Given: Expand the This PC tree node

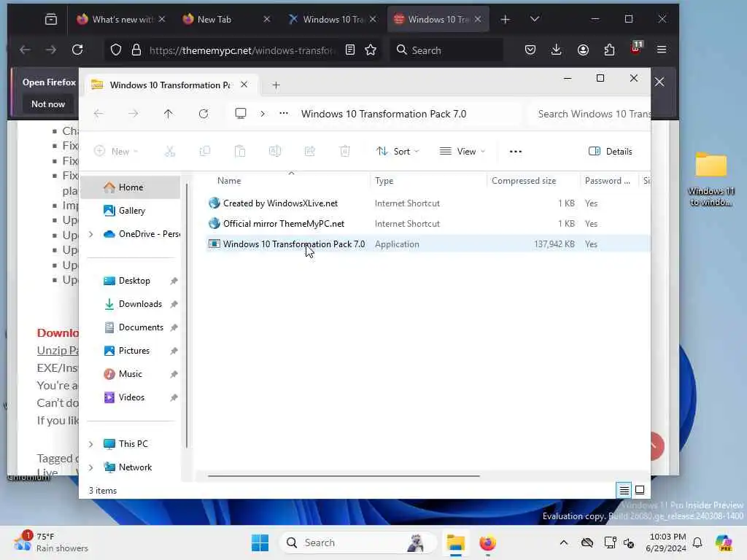Looking at the screenshot, I should point(91,444).
